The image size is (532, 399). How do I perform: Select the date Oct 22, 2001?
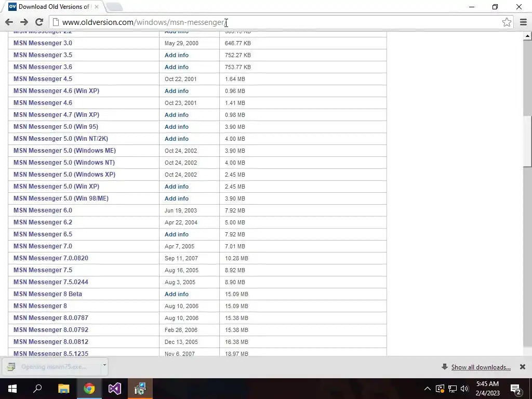[180, 79]
